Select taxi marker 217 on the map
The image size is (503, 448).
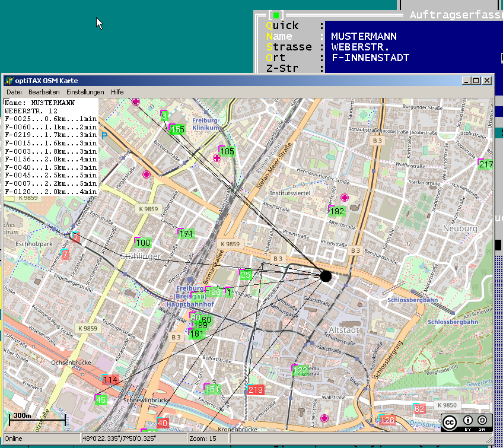coord(485,164)
